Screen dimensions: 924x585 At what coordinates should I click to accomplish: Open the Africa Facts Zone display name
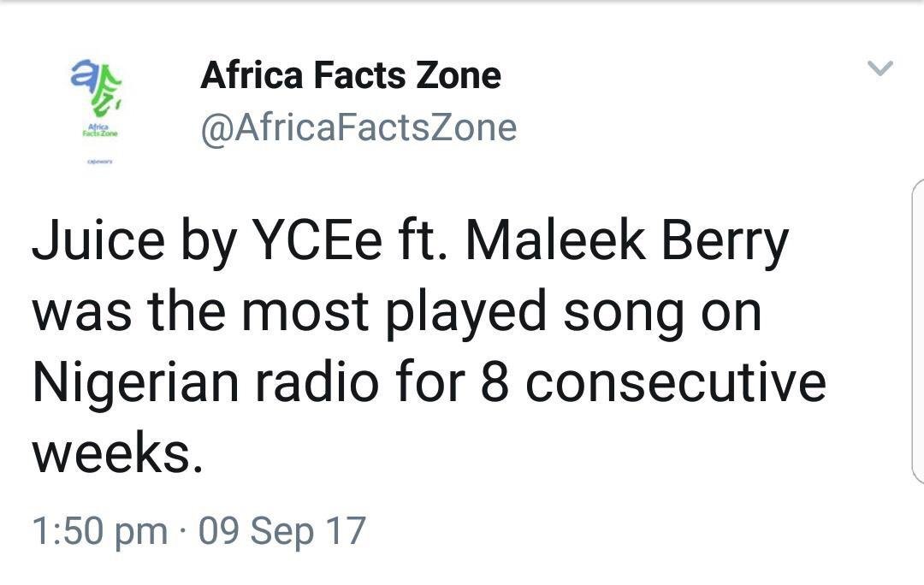[350, 76]
